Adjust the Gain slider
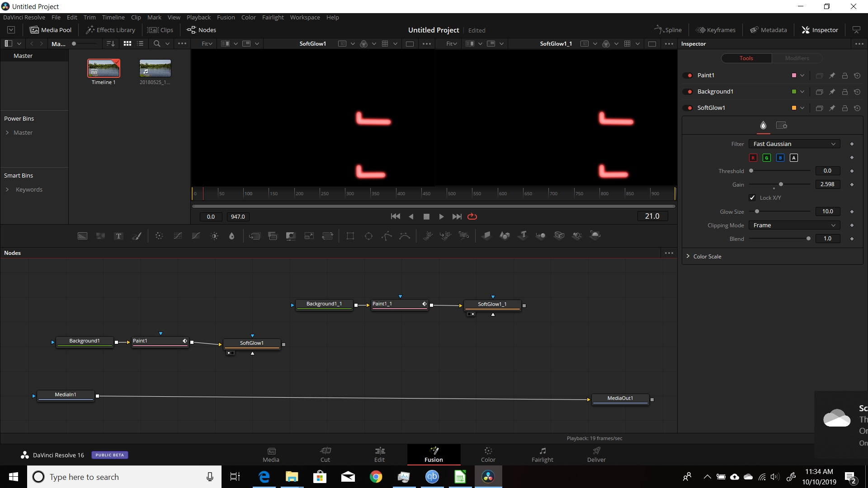Viewport: 868px width, 488px height. click(x=780, y=184)
